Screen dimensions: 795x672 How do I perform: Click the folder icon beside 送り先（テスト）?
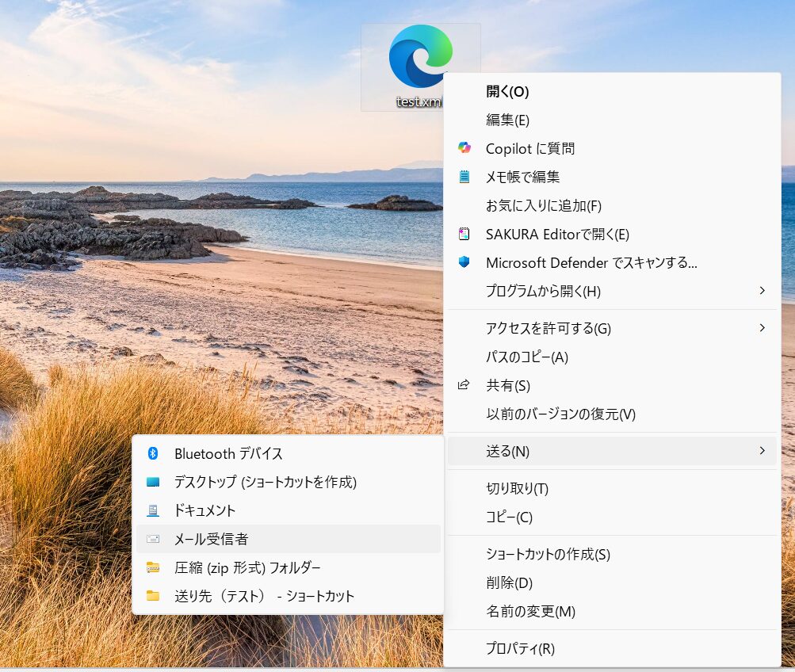(x=153, y=595)
